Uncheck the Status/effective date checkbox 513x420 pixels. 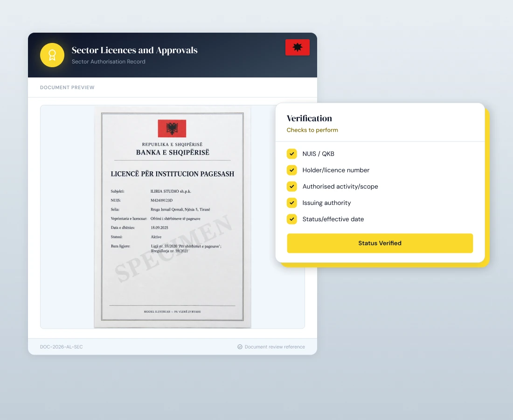pyautogui.click(x=292, y=219)
